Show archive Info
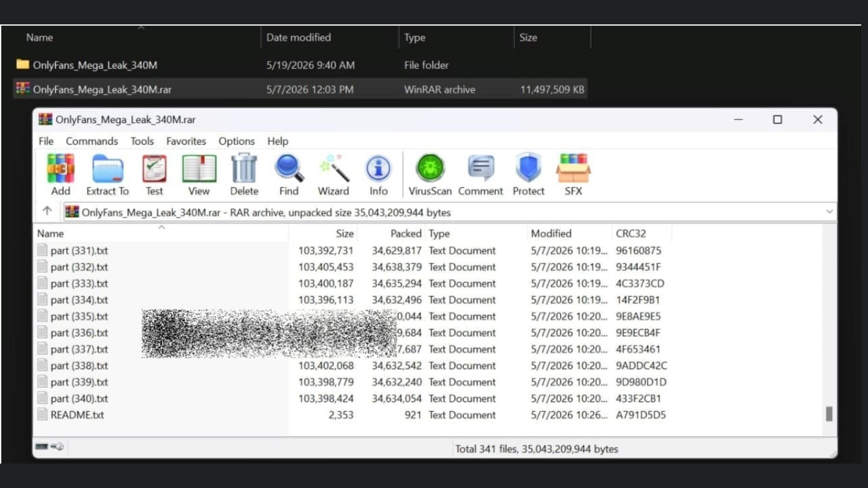This screenshot has height=488, width=868. [378, 169]
